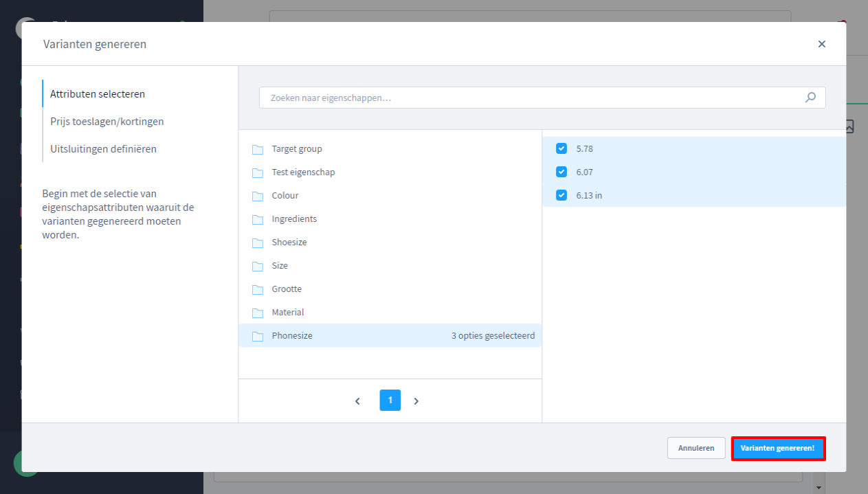
Task: Close the Varianten genereren dialog
Action: pyautogui.click(x=821, y=44)
